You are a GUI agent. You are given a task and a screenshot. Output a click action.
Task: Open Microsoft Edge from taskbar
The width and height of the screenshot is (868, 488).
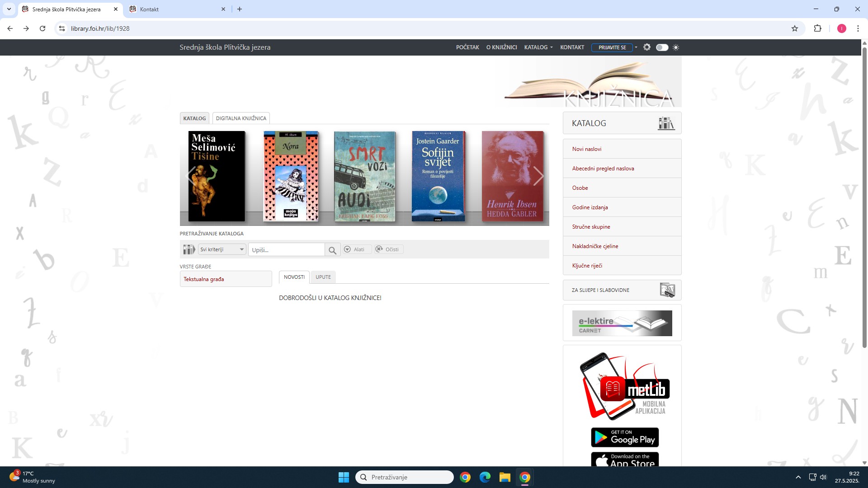(485, 477)
